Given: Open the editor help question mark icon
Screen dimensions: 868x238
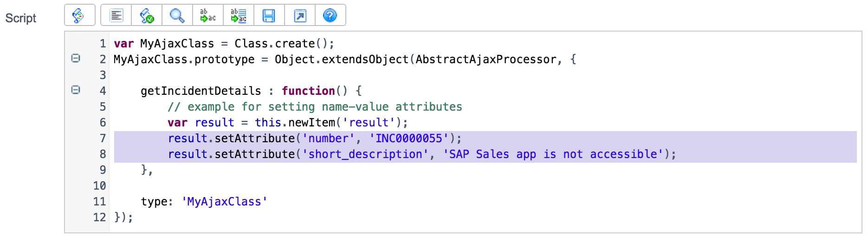Looking at the screenshot, I should pos(330,15).
